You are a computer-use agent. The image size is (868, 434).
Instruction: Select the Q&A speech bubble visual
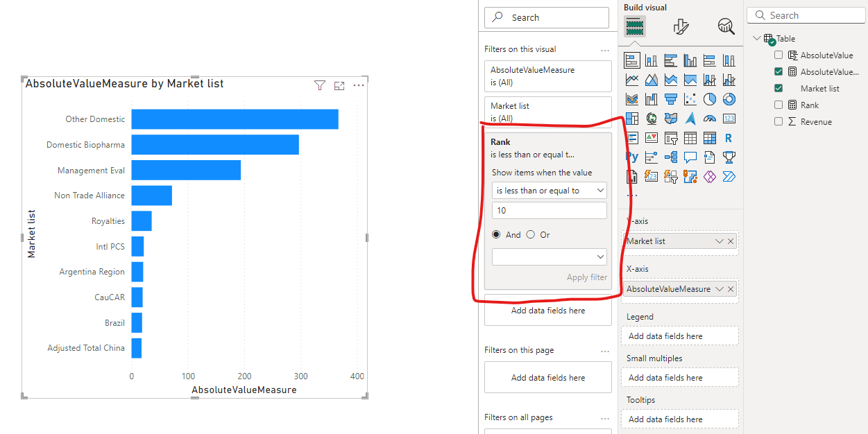[x=690, y=157]
